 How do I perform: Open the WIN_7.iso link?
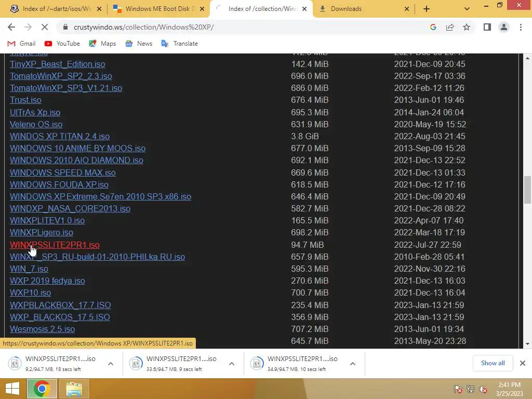29,269
